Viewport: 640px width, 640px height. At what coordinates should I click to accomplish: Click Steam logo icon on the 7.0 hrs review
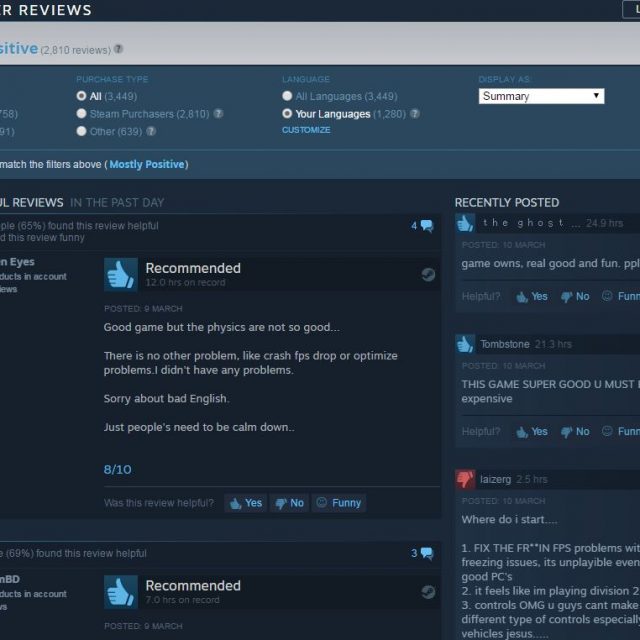pos(428,592)
